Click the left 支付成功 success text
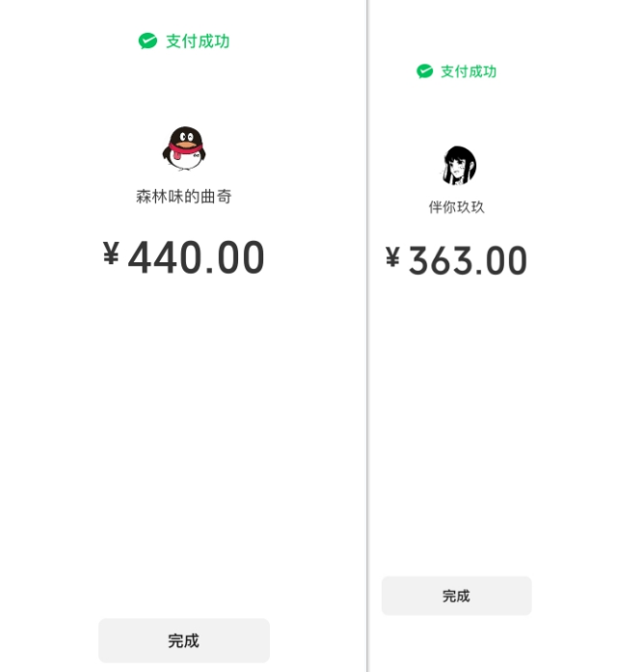This screenshot has height=672, width=618. point(198,41)
